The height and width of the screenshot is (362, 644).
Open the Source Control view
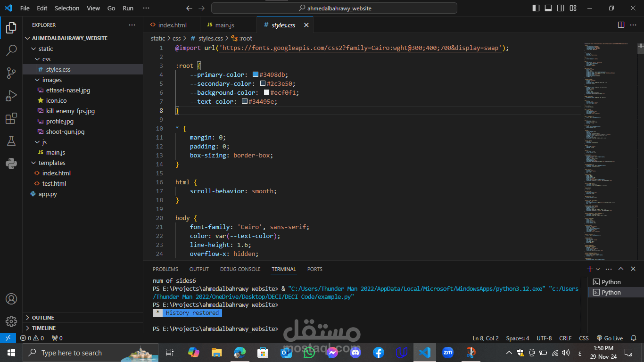11,73
